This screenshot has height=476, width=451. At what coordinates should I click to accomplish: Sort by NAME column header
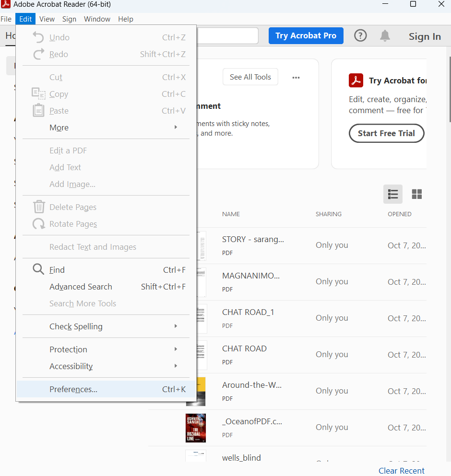231,214
